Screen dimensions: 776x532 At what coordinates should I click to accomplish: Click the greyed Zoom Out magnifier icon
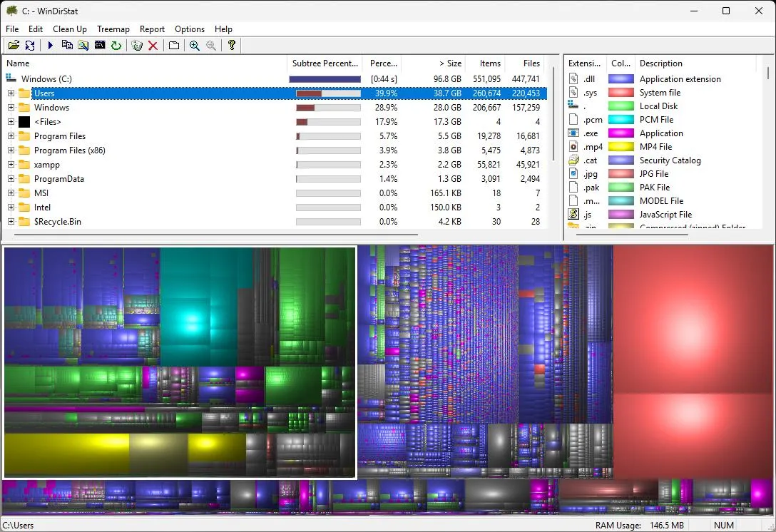tap(211, 46)
